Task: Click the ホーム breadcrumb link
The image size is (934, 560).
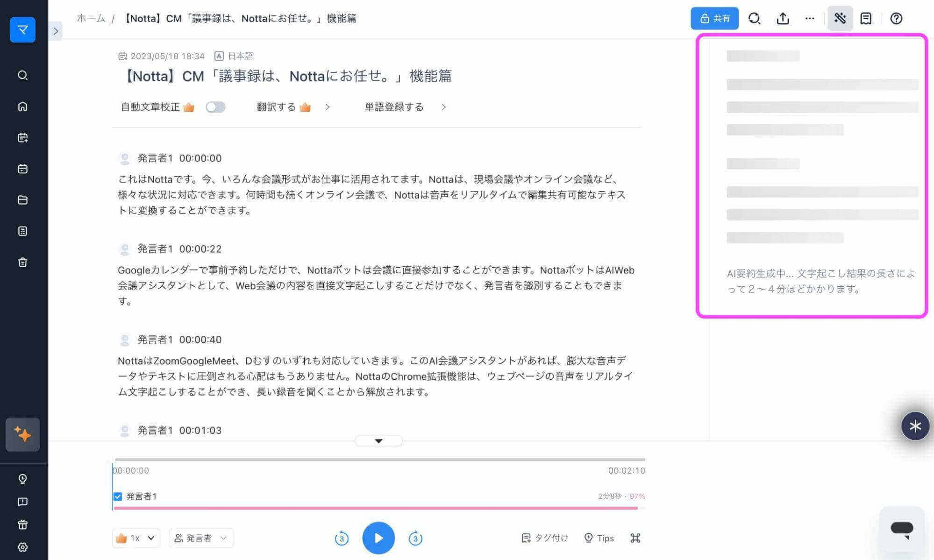Action: pos(91,18)
